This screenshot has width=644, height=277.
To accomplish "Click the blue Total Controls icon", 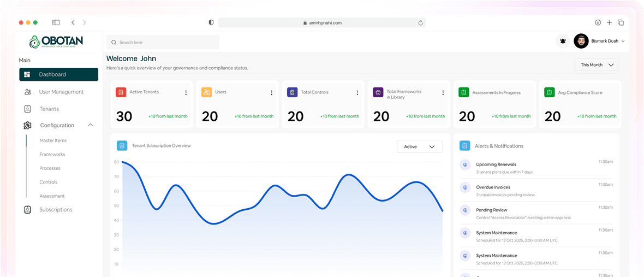I will pyautogui.click(x=293, y=92).
